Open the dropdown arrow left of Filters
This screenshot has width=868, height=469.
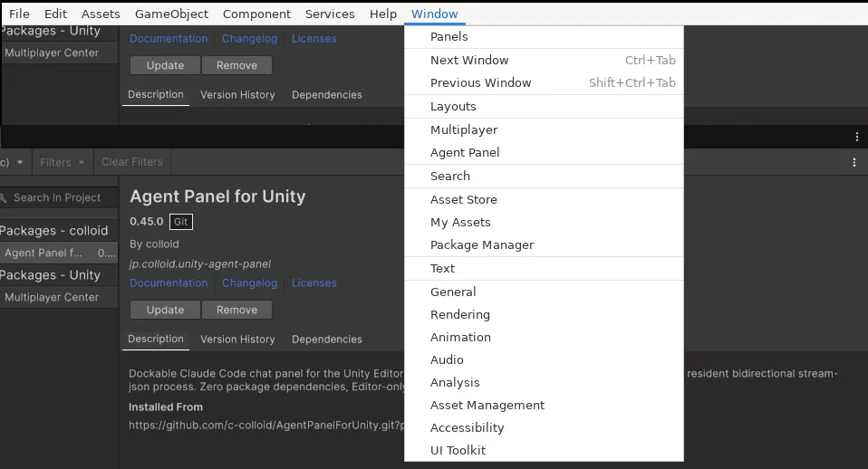(20, 163)
